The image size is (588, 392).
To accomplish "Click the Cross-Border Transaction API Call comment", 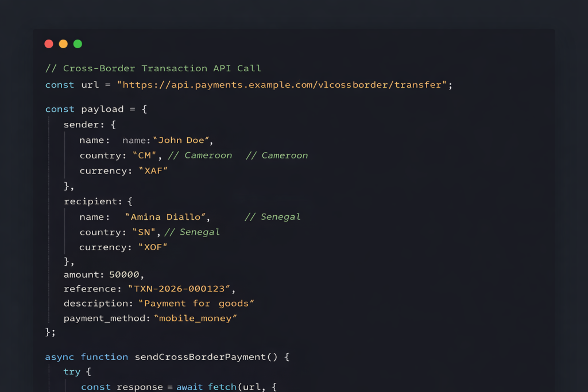I will 153,68.
